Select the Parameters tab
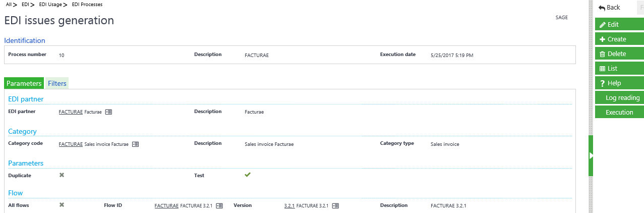Image resolution: width=644 pixels, height=213 pixels. (24, 83)
